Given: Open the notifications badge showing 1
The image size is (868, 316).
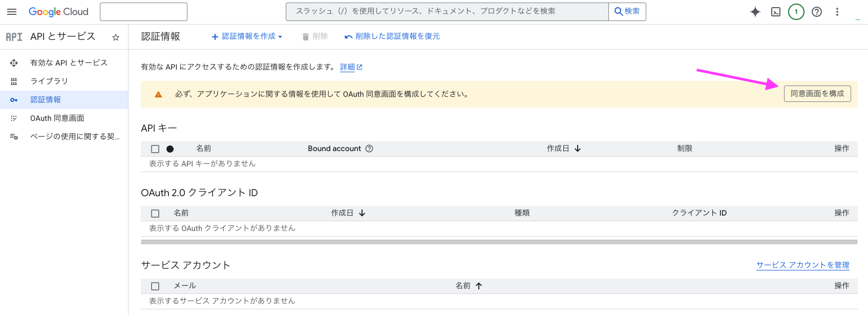Looking at the screenshot, I should 796,12.
